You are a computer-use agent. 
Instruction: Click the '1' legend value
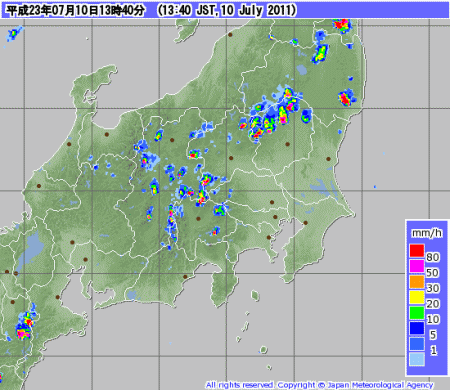[x=433, y=350]
